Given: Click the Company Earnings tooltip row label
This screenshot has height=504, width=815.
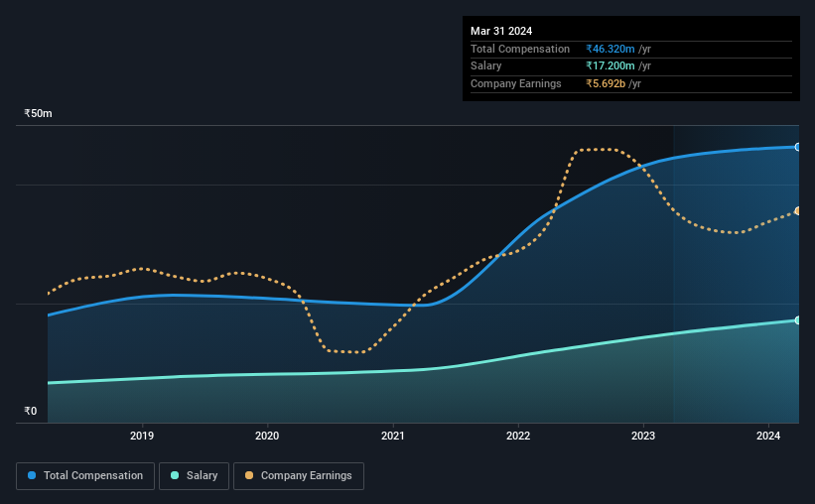Looking at the screenshot, I should point(515,83).
